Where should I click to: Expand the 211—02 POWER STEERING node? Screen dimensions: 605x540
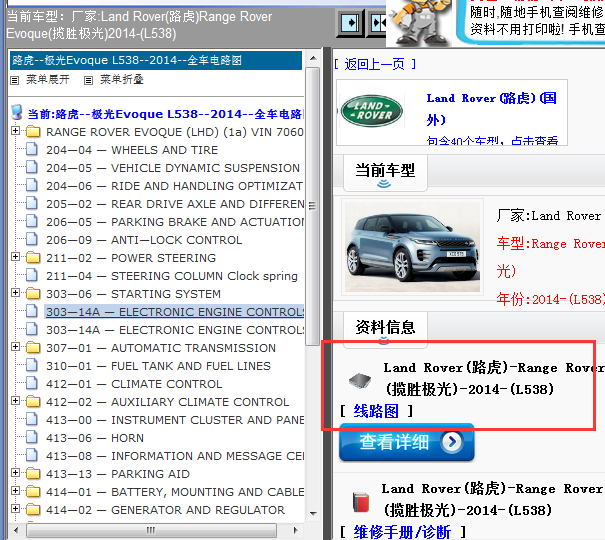[x=15, y=256]
